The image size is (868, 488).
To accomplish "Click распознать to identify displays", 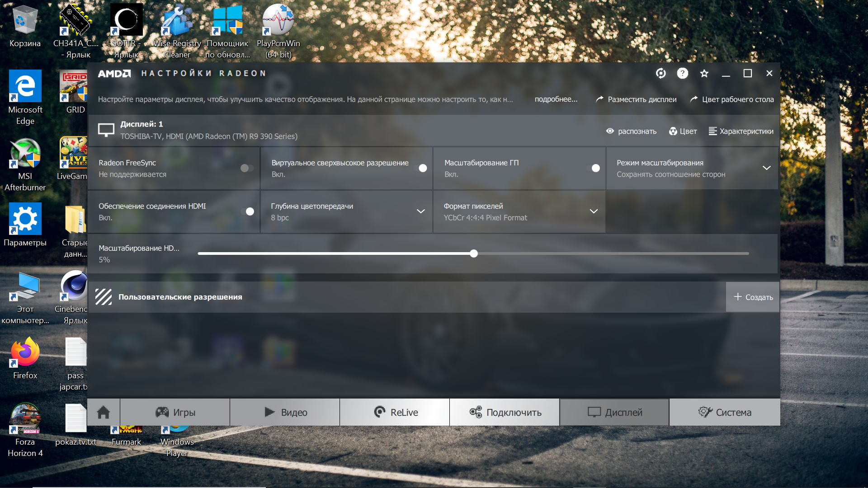I will click(631, 131).
